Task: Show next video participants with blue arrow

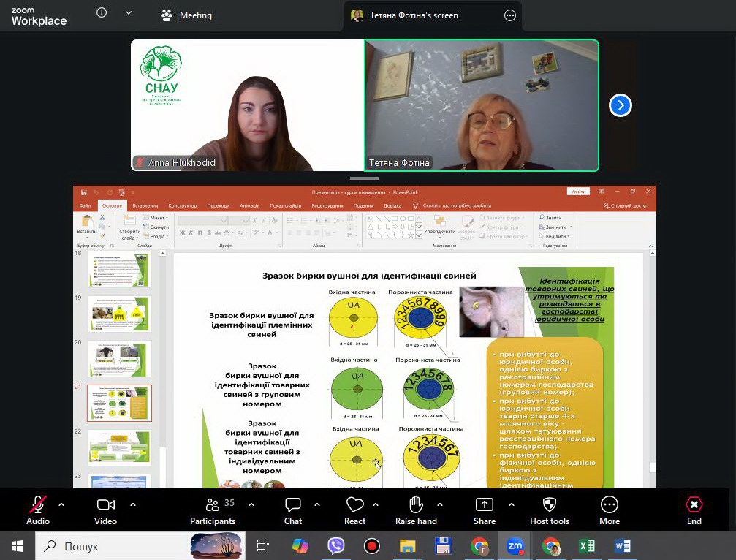Action: [x=620, y=105]
